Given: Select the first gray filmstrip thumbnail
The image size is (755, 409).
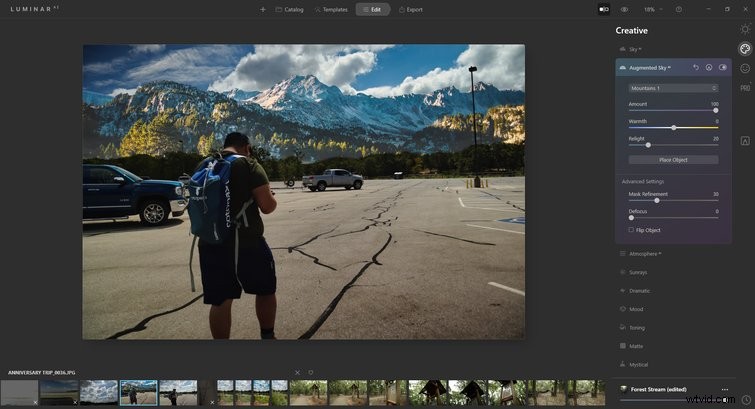Looking at the screenshot, I should [x=19, y=393].
